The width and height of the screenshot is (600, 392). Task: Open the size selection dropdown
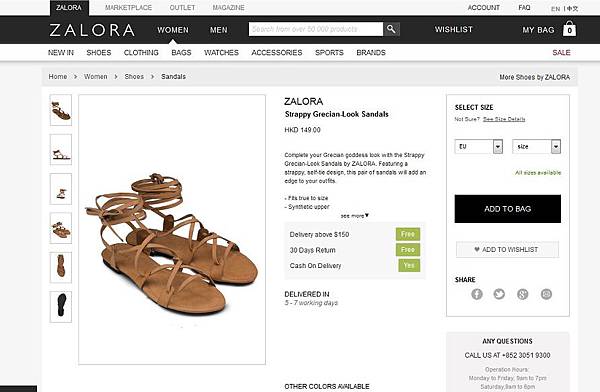click(536, 147)
